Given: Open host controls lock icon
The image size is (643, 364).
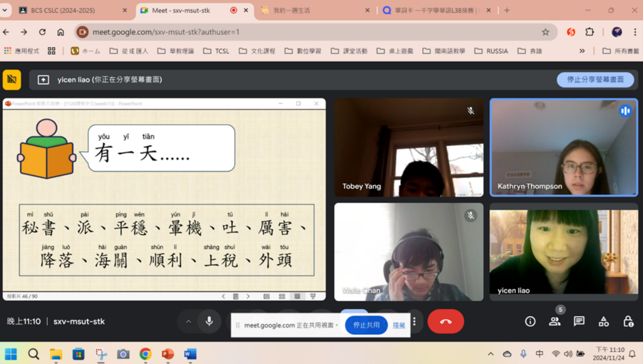Looking at the screenshot, I should pyautogui.click(x=628, y=321).
